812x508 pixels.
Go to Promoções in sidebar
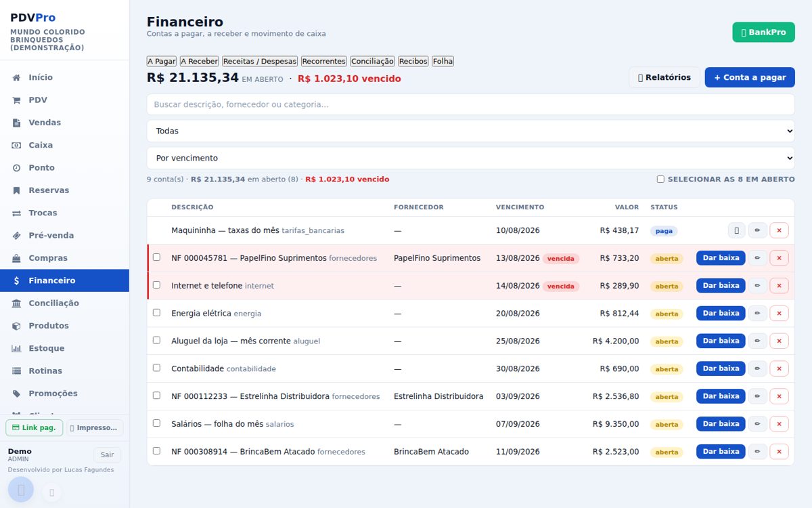tap(64, 394)
